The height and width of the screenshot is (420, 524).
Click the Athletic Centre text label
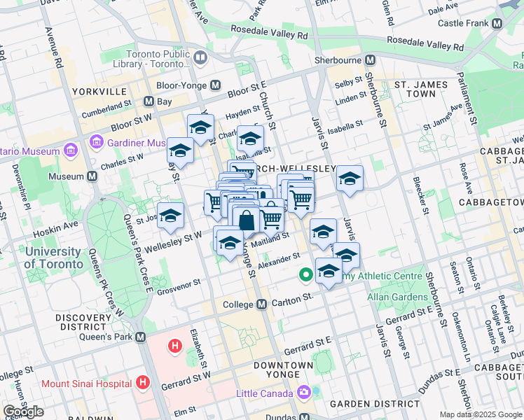coord(383,276)
